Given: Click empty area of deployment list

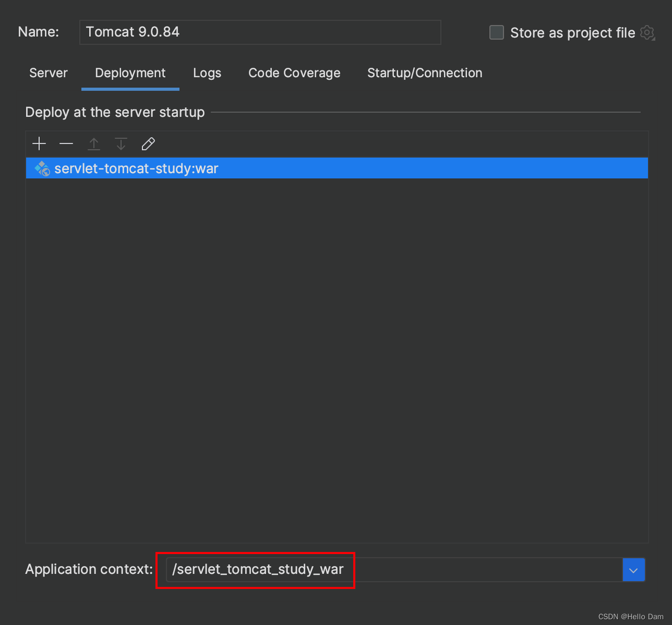Looking at the screenshot, I should point(336,357).
